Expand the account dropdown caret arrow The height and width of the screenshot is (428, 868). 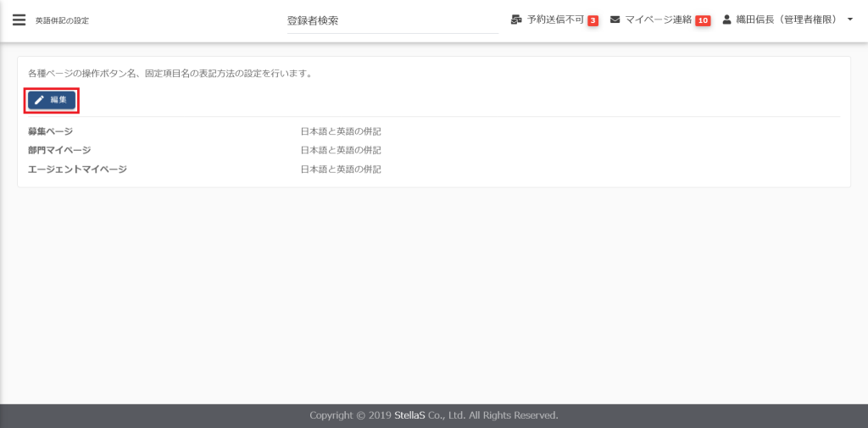coord(849,19)
